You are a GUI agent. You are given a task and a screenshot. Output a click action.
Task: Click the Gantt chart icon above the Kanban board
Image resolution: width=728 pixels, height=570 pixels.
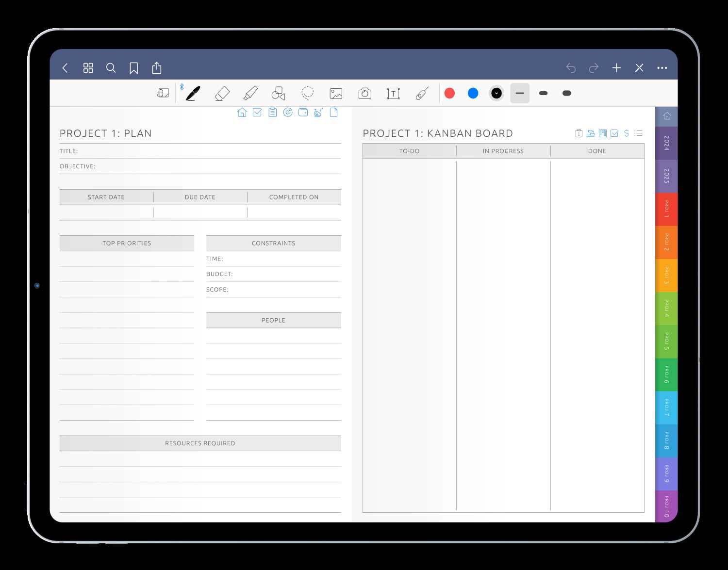coord(590,133)
